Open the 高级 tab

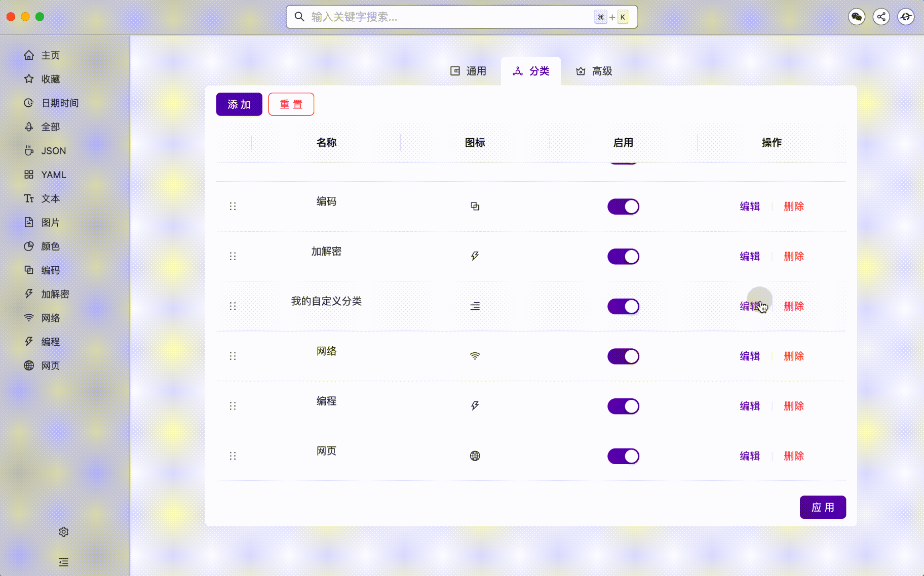click(594, 71)
